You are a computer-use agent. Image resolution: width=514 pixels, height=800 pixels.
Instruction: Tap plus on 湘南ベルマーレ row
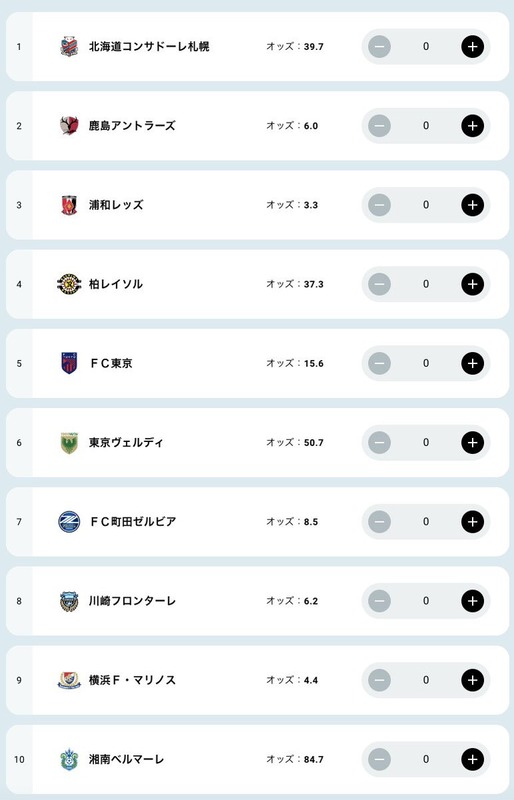472,760
